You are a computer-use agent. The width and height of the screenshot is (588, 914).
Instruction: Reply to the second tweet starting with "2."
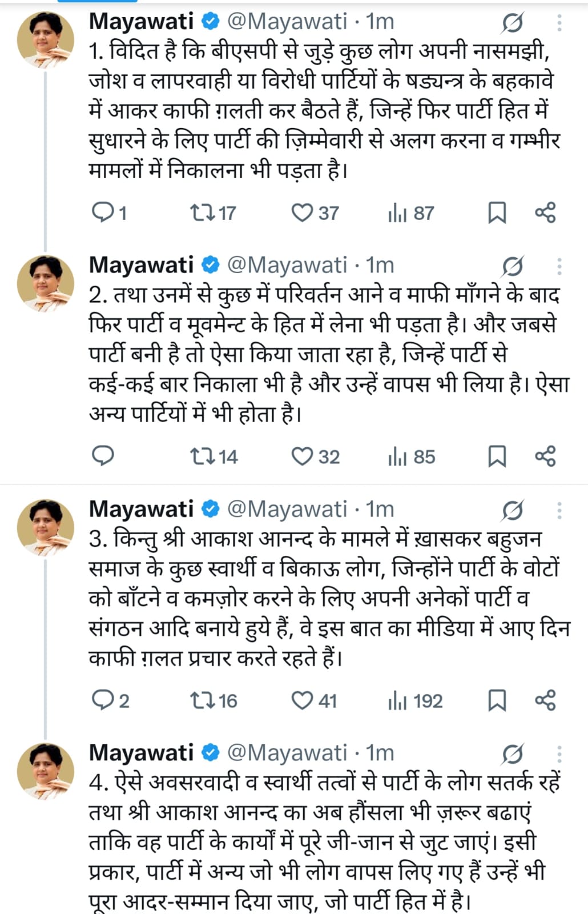(x=103, y=456)
